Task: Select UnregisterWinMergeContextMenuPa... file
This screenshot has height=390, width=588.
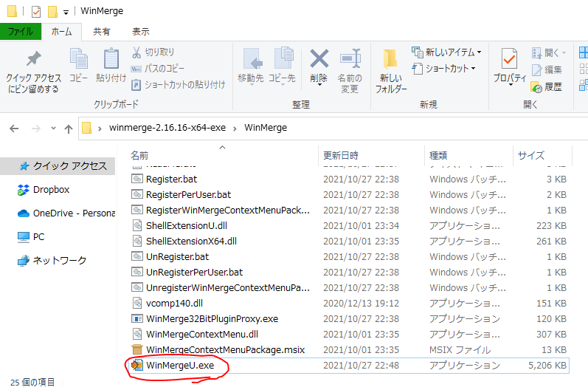Action: (x=228, y=288)
